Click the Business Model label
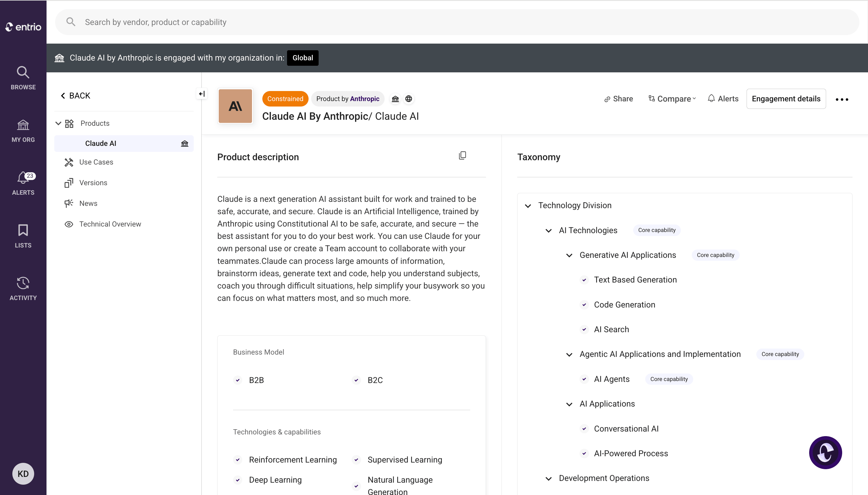868x495 pixels. click(x=258, y=352)
